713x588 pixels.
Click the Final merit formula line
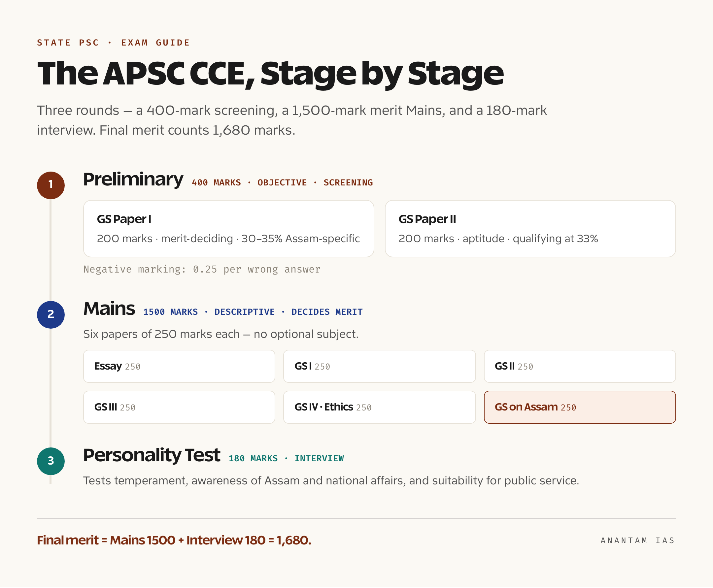(x=174, y=540)
